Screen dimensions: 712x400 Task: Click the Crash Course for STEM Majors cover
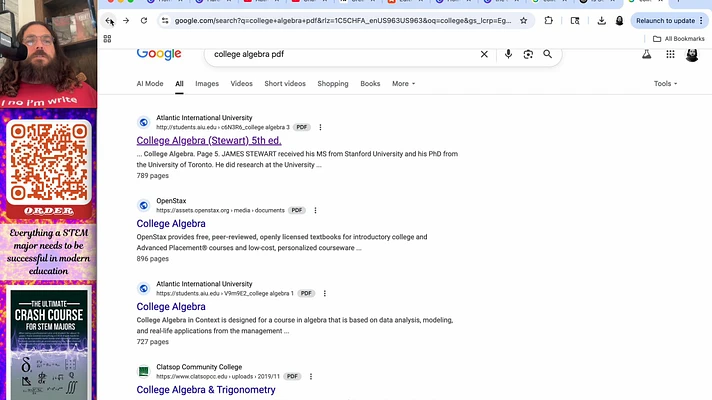click(49, 344)
